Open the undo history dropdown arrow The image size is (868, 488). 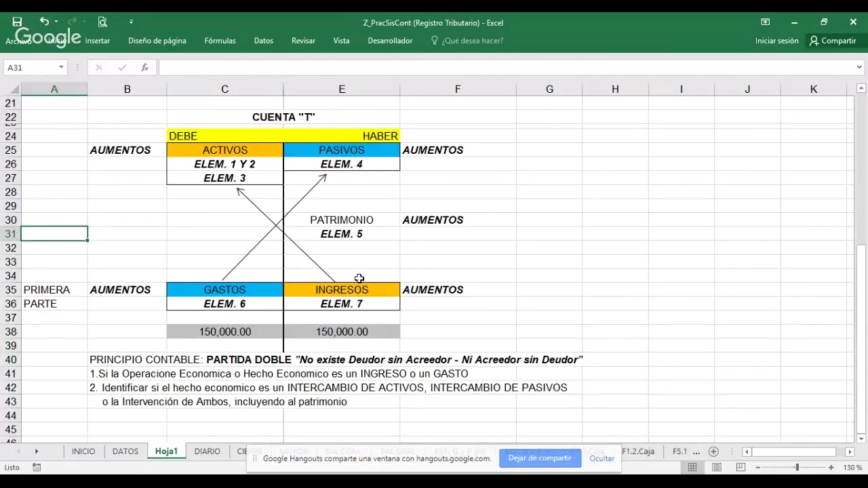[56, 22]
